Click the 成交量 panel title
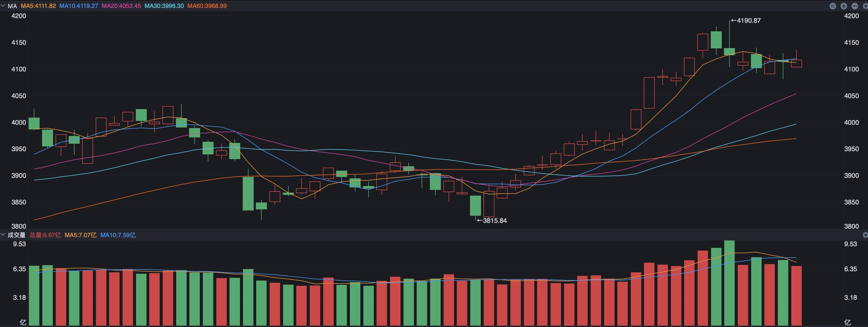This screenshot has width=868, height=327. pyautogui.click(x=16, y=235)
